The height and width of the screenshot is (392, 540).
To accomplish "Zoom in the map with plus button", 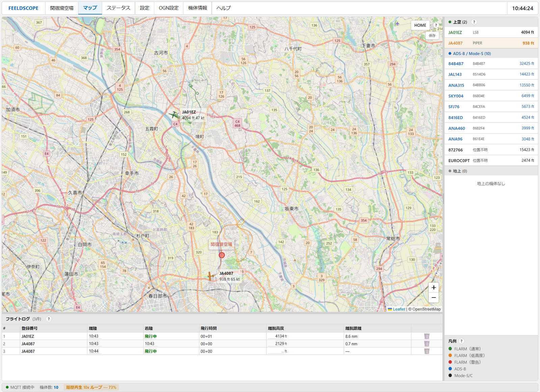I will (434, 287).
